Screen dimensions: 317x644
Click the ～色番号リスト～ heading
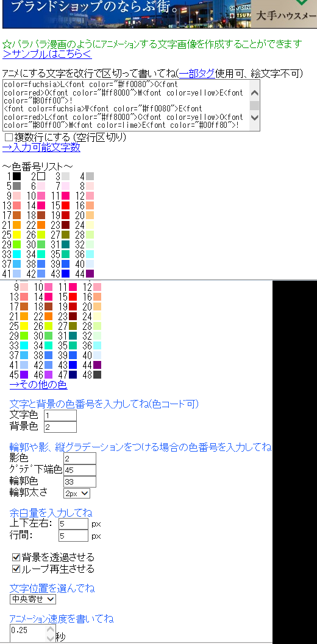38,166
